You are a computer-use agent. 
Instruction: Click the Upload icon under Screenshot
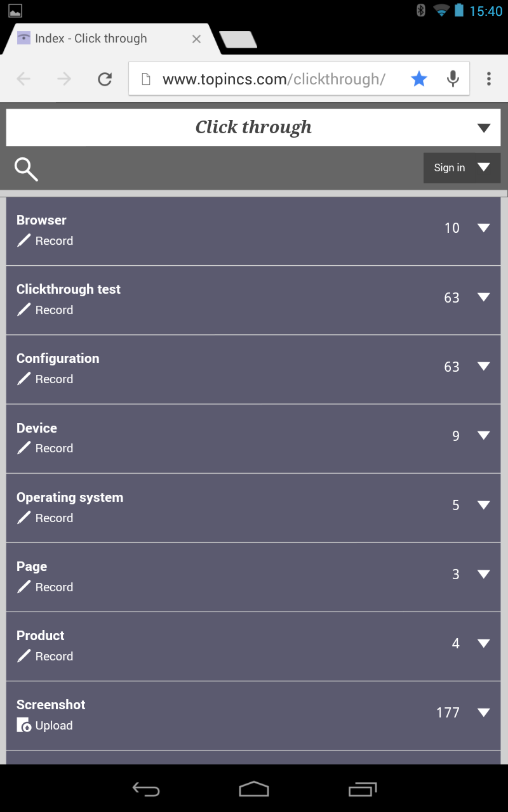pos(23,725)
